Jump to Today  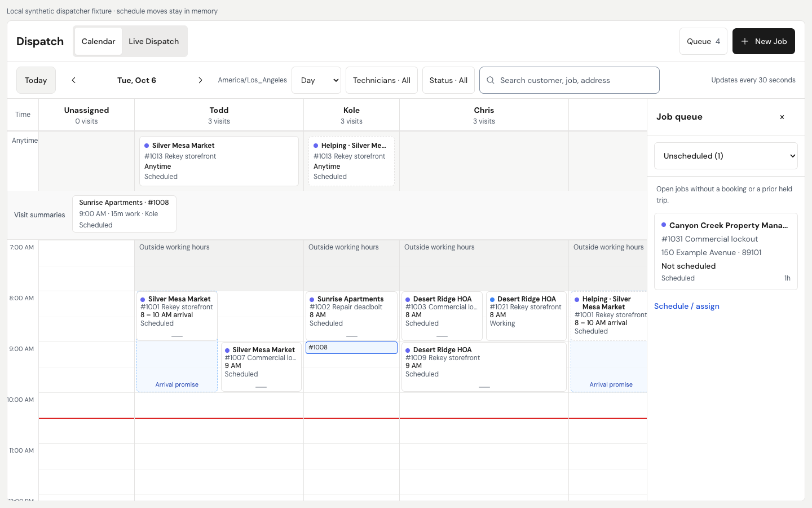pos(36,80)
